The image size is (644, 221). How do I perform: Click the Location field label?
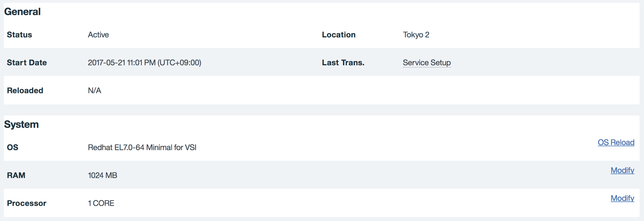[x=339, y=35]
